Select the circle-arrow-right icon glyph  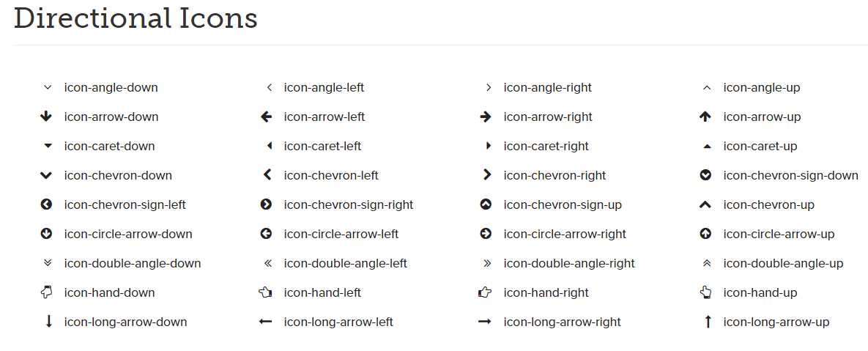pyautogui.click(x=485, y=234)
